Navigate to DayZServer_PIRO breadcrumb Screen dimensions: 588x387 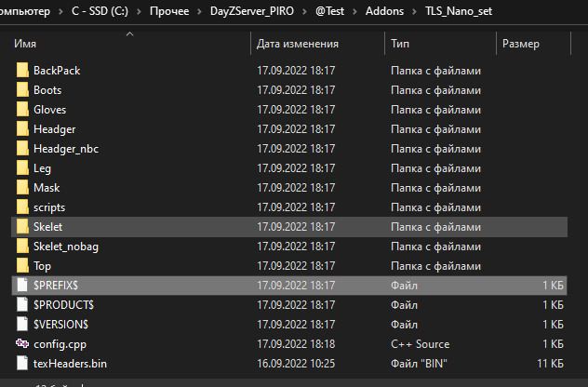point(251,11)
